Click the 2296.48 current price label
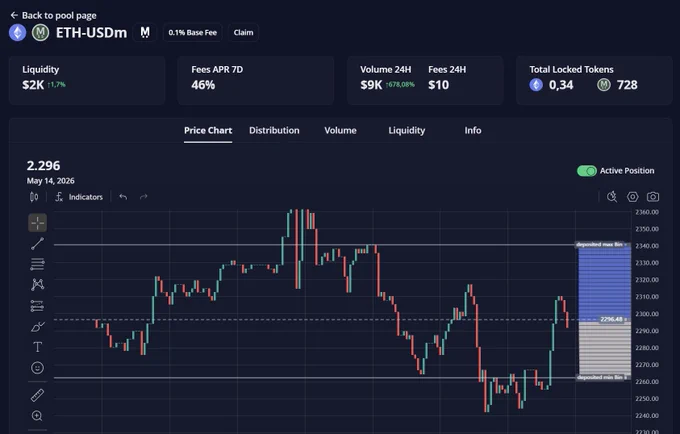This screenshot has width=680, height=434. [x=613, y=320]
